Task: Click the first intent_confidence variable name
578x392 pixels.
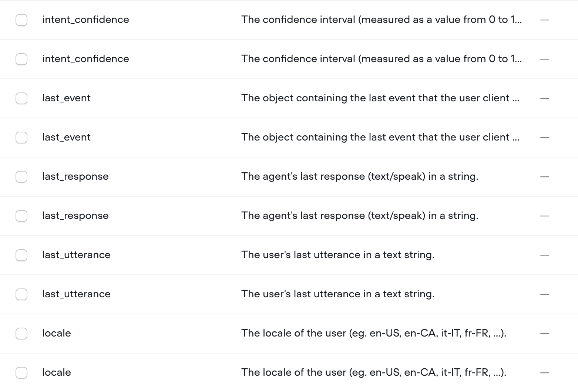Action: pyautogui.click(x=85, y=20)
